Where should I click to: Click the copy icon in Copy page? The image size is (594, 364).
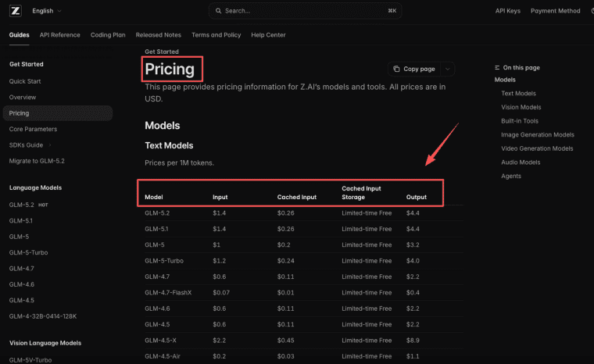click(x=396, y=69)
